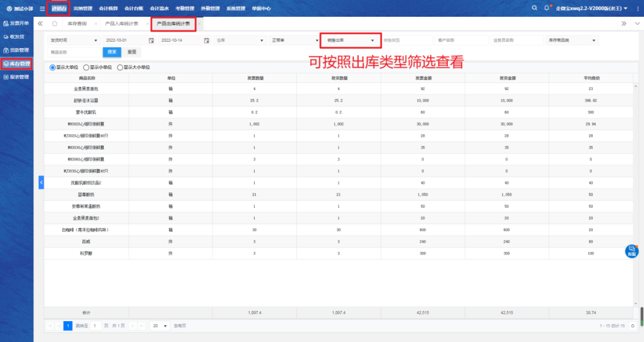The image size is (644, 342).
Task: Select 显示大单位 radio option
Action: [52, 67]
